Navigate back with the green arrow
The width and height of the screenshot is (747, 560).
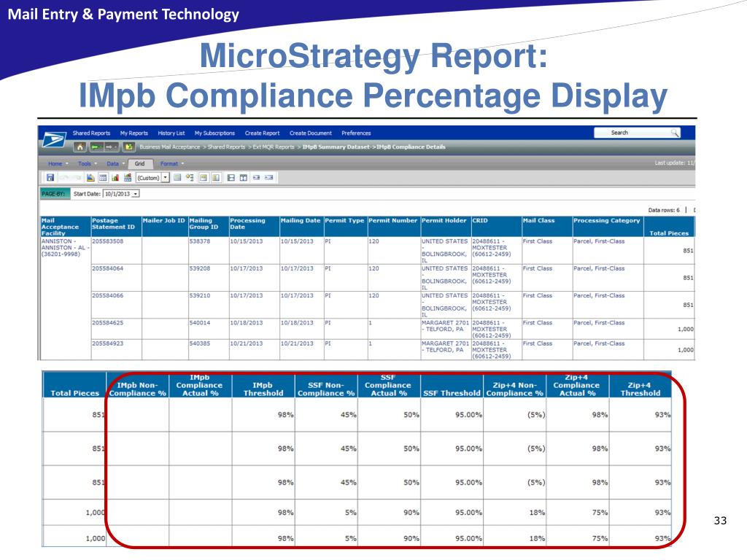96,147
